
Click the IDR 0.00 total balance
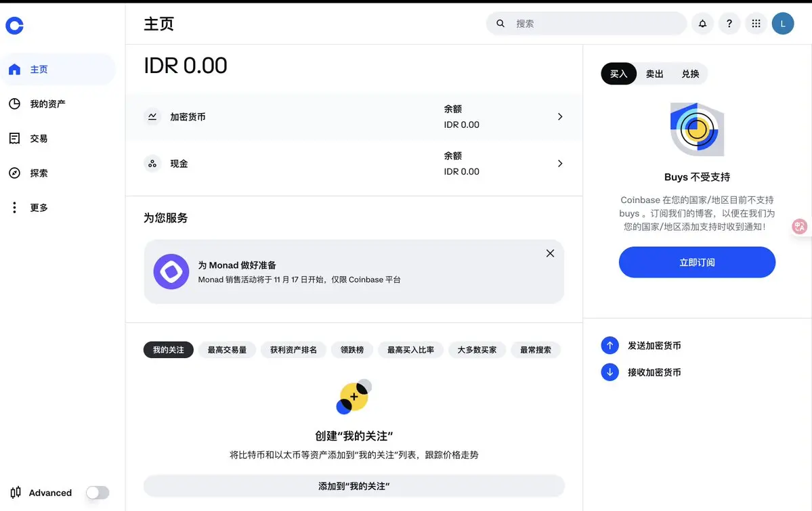click(186, 66)
